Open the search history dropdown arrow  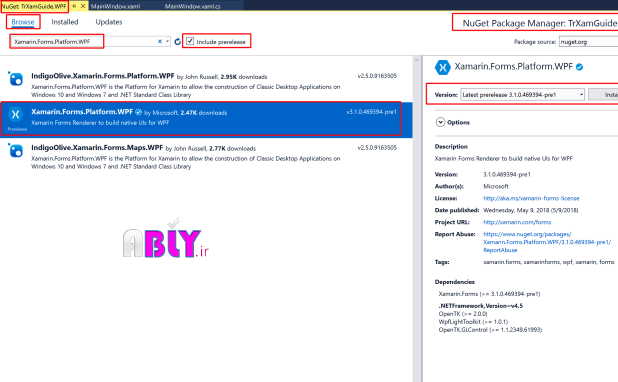point(168,41)
